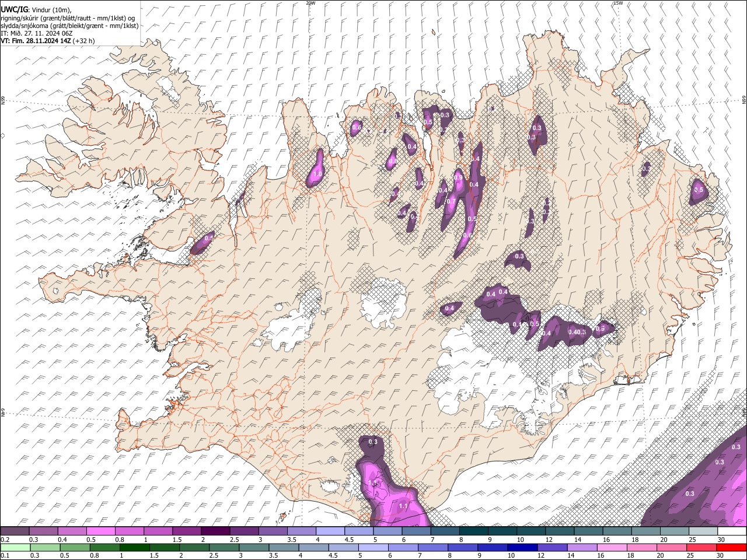Select the bright pink 0.5 swatch in upper legend
The height and width of the screenshot is (560, 747).
coord(100,531)
